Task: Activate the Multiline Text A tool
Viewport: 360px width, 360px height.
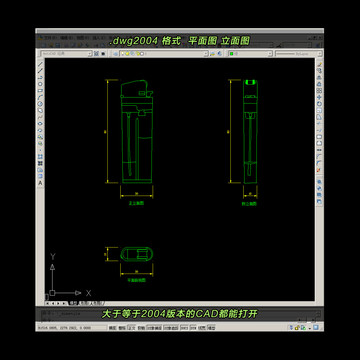Action: coord(40,183)
